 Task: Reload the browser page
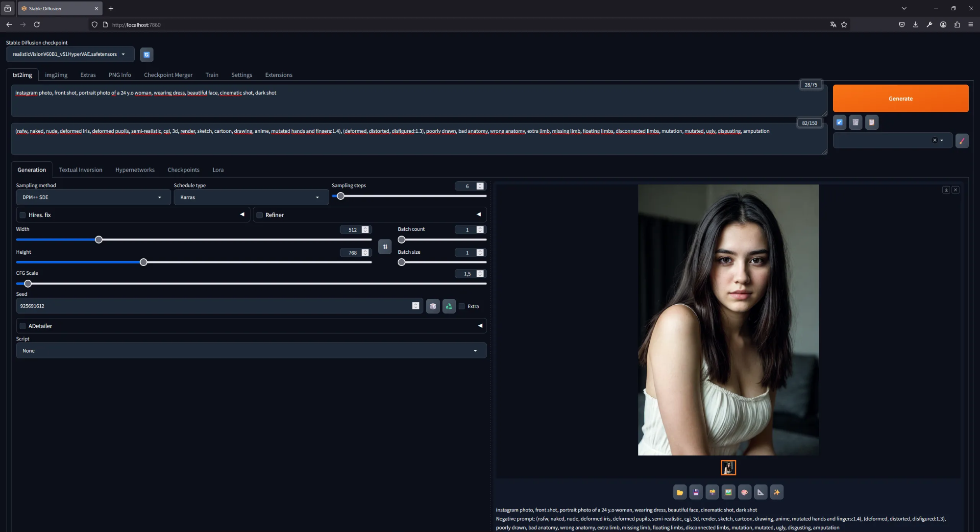(x=37, y=24)
